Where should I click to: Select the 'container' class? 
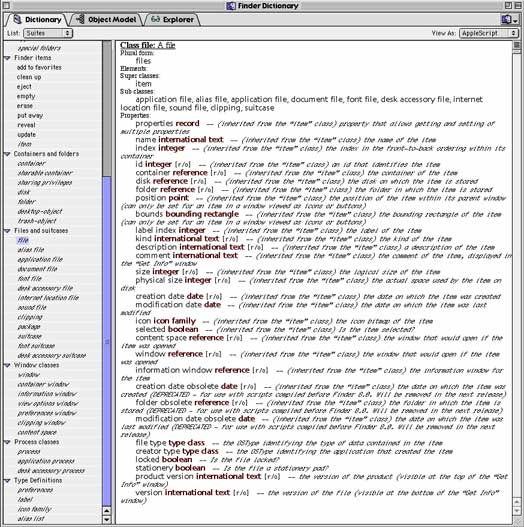pyautogui.click(x=32, y=163)
